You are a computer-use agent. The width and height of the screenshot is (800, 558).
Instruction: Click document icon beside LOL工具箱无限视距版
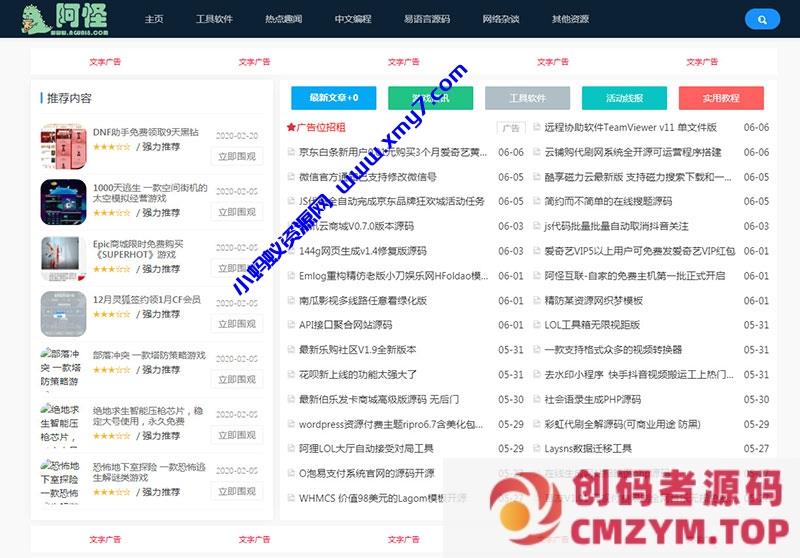[x=535, y=325]
